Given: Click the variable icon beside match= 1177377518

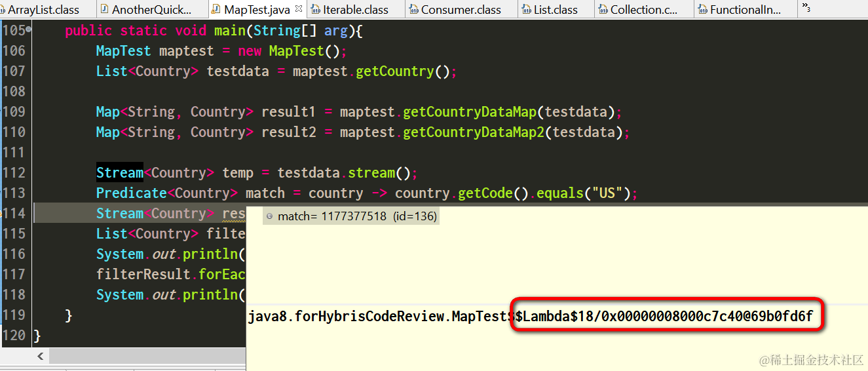Looking at the screenshot, I should [270, 216].
